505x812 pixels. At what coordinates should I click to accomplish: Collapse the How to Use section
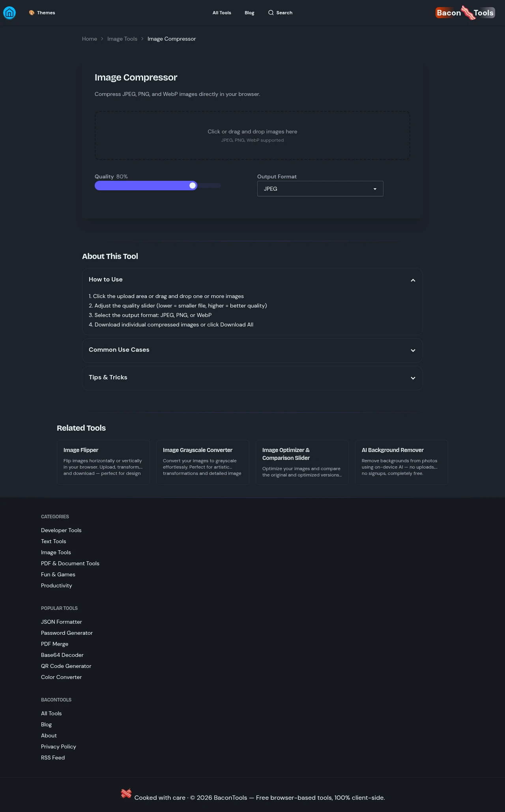coord(413,280)
